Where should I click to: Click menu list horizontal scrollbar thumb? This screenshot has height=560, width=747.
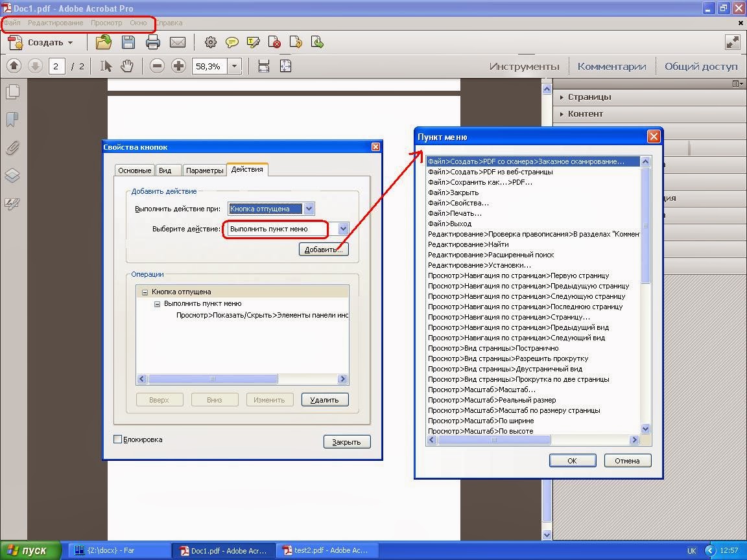point(494,440)
